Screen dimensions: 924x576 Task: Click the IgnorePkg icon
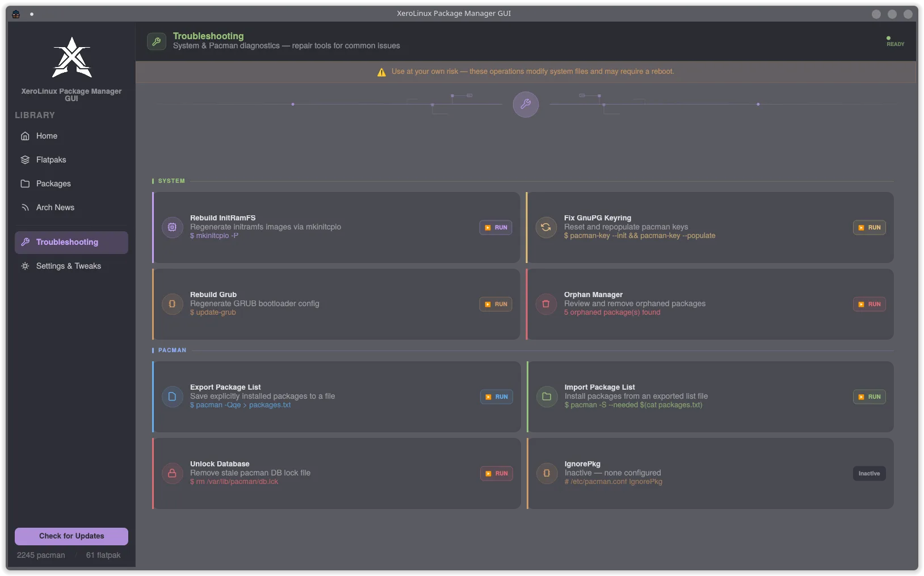coord(547,473)
